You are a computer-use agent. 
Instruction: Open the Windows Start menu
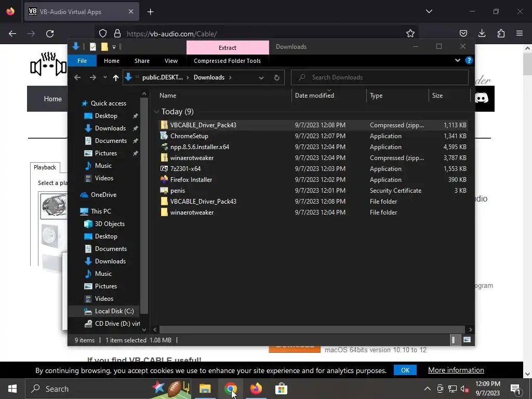click(x=12, y=389)
